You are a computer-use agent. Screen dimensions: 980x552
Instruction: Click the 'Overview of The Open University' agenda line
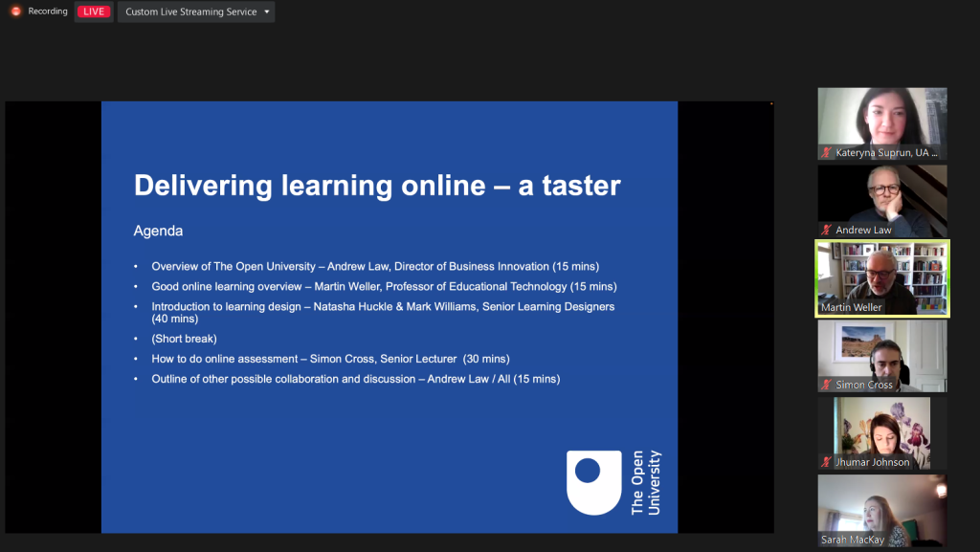[x=375, y=267]
